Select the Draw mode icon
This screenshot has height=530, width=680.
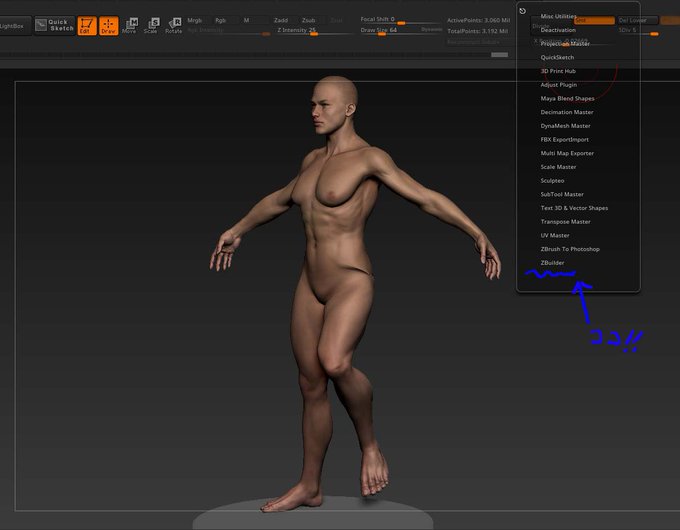tap(108, 26)
